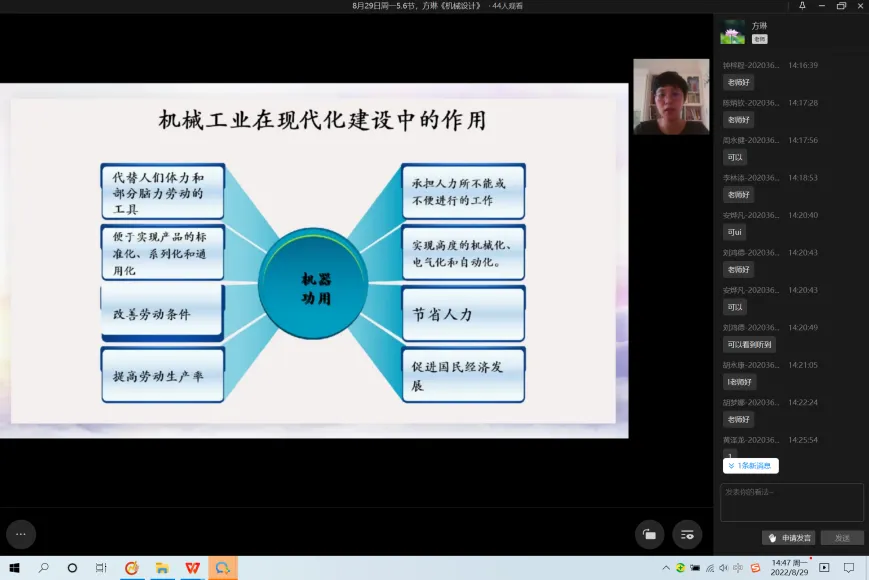Open the taskbar clock and date flyout
The height and width of the screenshot is (580, 869).
click(790, 568)
